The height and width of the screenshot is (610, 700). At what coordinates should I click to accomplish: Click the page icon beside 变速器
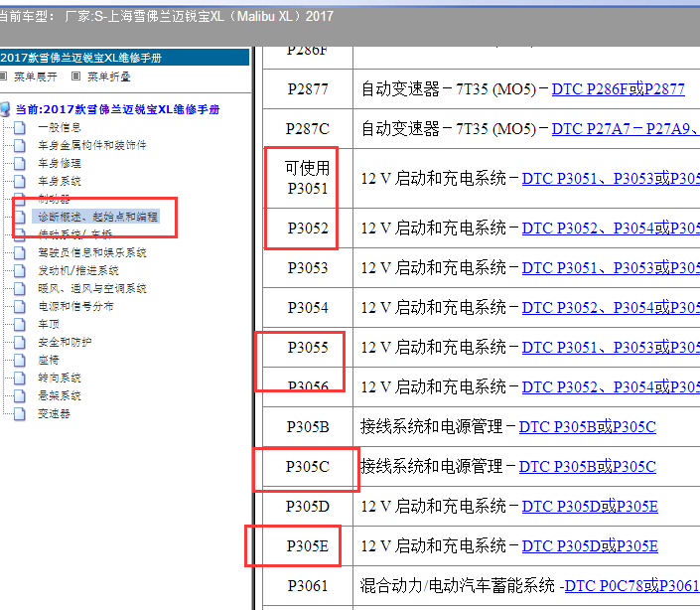[19, 413]
